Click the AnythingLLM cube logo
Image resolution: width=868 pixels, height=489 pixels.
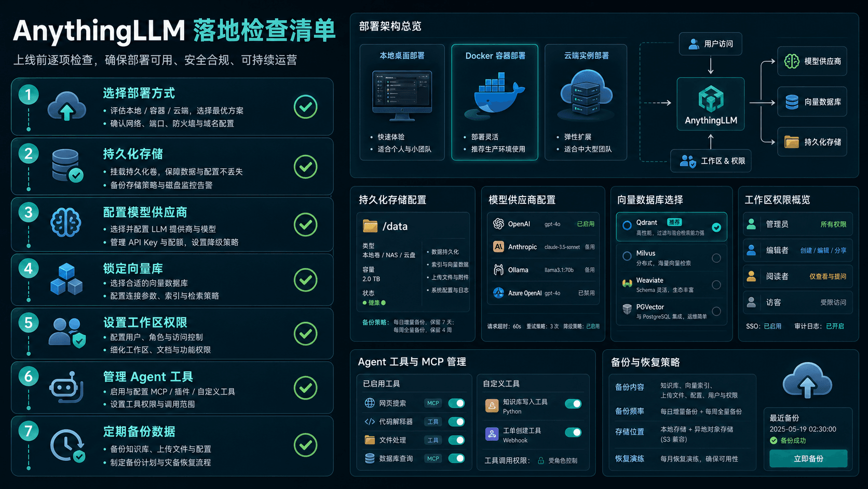[x=711, y=99]
